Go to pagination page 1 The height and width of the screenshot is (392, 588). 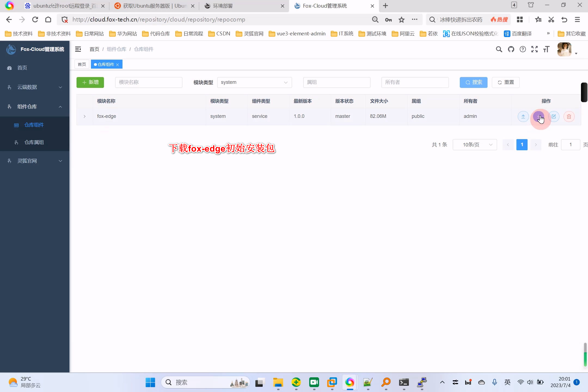[x=522, y=145]
